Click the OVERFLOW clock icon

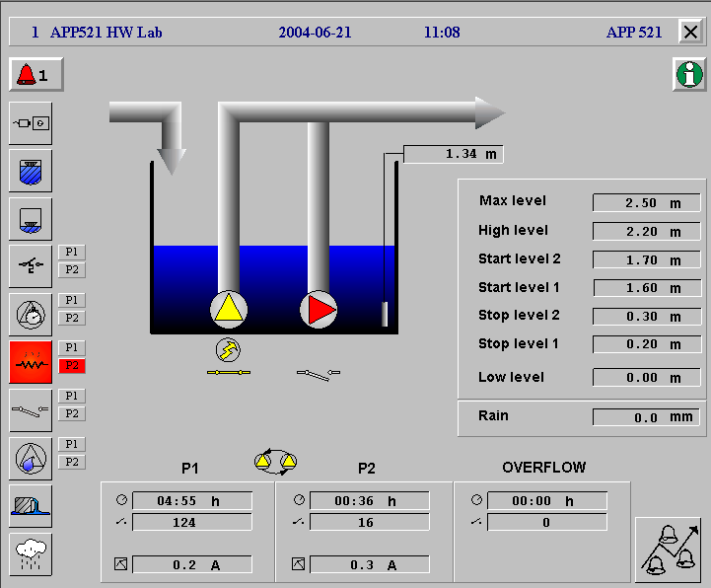coord(476,499)
